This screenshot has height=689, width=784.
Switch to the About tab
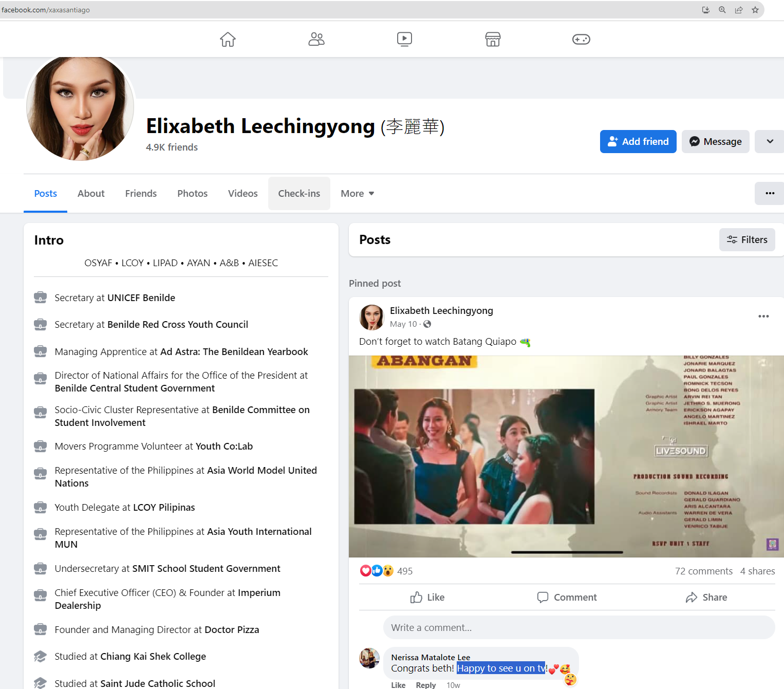click(91, 193)
